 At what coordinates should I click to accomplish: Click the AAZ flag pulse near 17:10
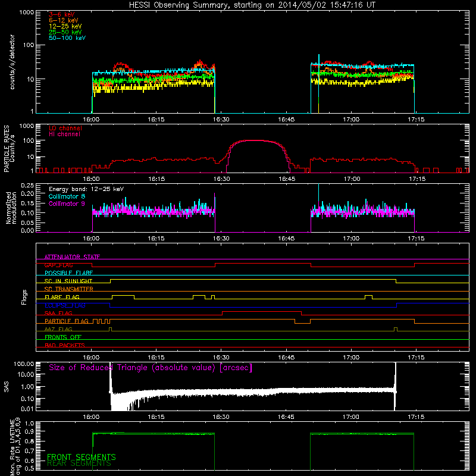tap(396, 329)
